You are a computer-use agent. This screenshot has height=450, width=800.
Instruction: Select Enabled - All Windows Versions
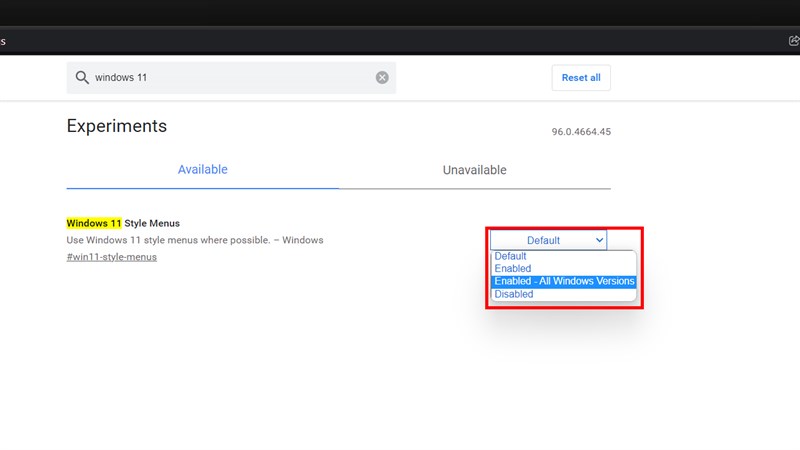click(x=564, y=281)
